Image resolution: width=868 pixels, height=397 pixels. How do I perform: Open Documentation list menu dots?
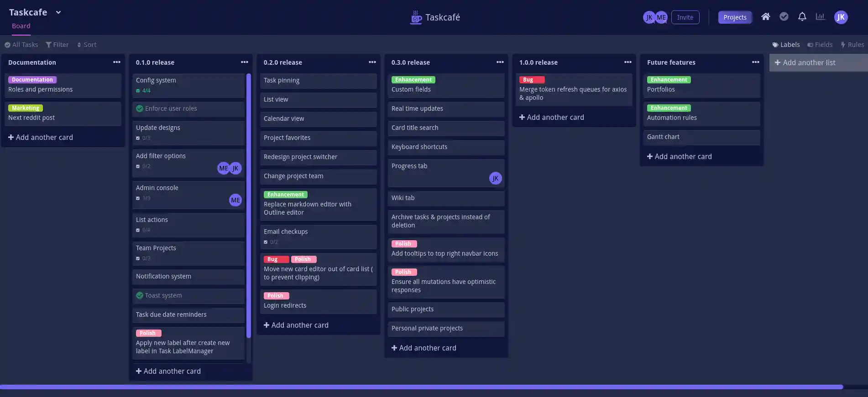[x=117, y=62]
